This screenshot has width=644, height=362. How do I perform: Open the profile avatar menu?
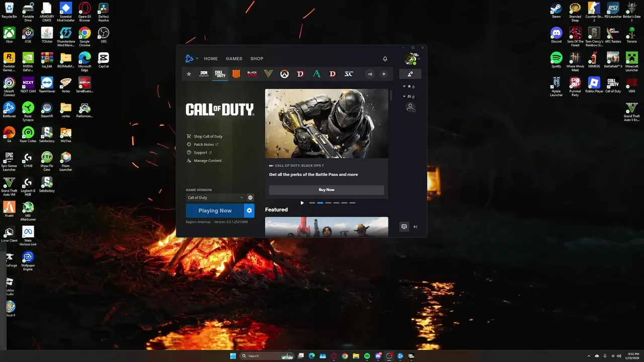pyautogui.click(x=411, y=59)
